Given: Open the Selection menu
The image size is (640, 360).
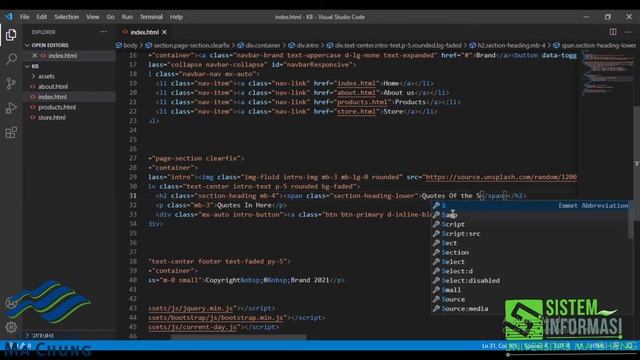Looking at the screenshot, I should (x=67, y=17).
